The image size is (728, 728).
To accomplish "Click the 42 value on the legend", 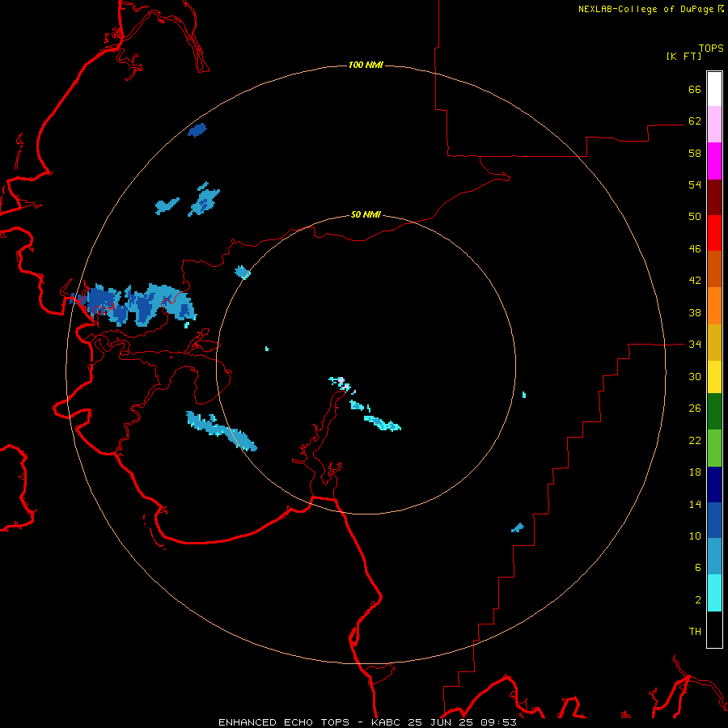I will point(695,281).
